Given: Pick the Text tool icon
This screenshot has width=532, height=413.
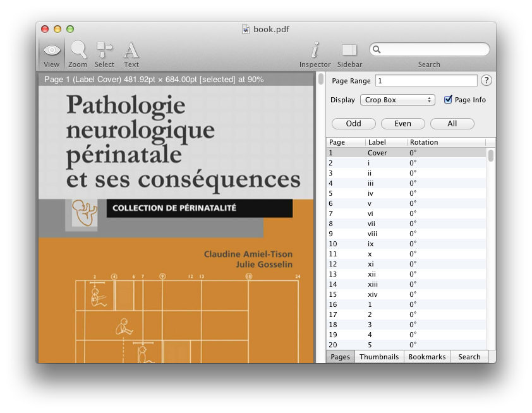Looking at the screenshot, I should pyautogui.click(x=131, y=50).
